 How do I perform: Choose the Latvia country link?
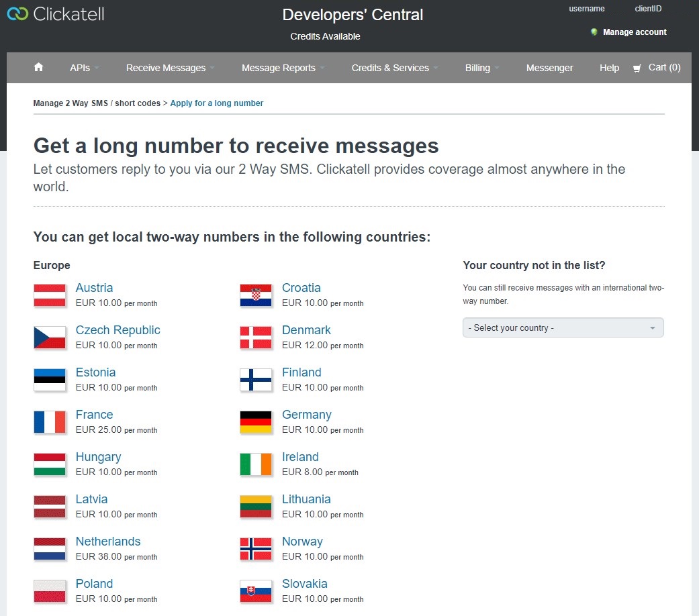91,499
